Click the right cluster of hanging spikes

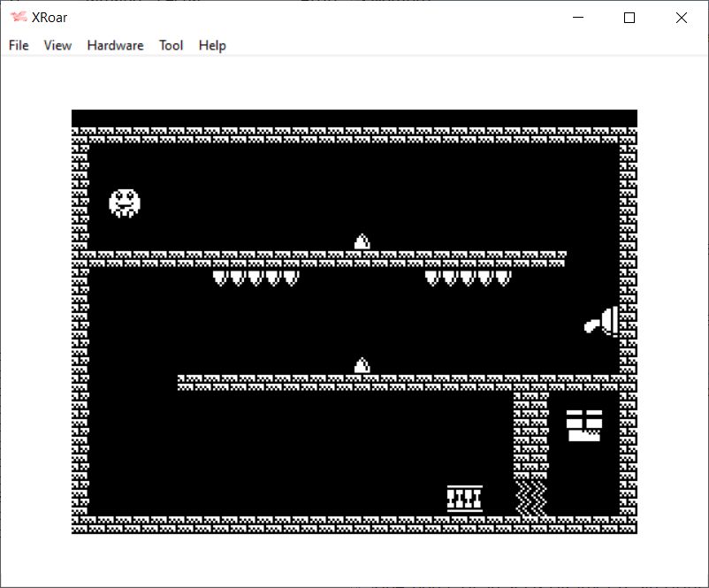(468, 278)
